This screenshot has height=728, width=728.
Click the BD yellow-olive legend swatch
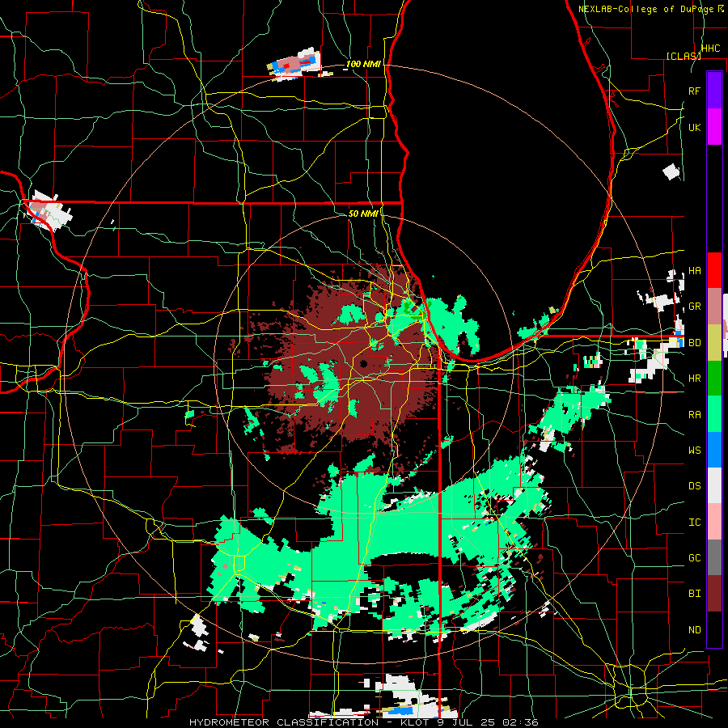point(714,342)
